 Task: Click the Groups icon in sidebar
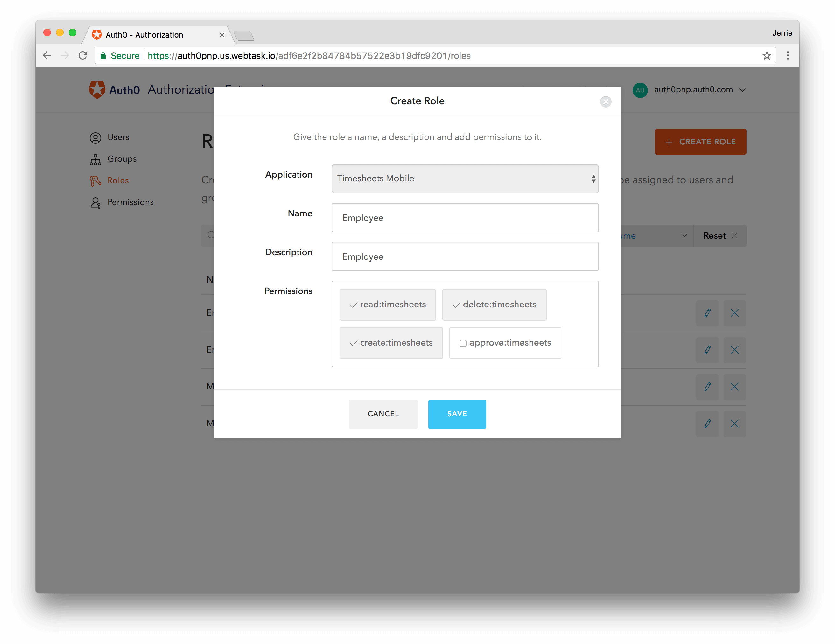coord(95,158)
